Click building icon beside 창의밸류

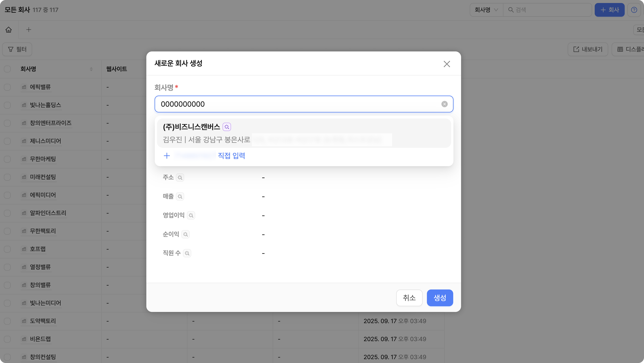24,285
